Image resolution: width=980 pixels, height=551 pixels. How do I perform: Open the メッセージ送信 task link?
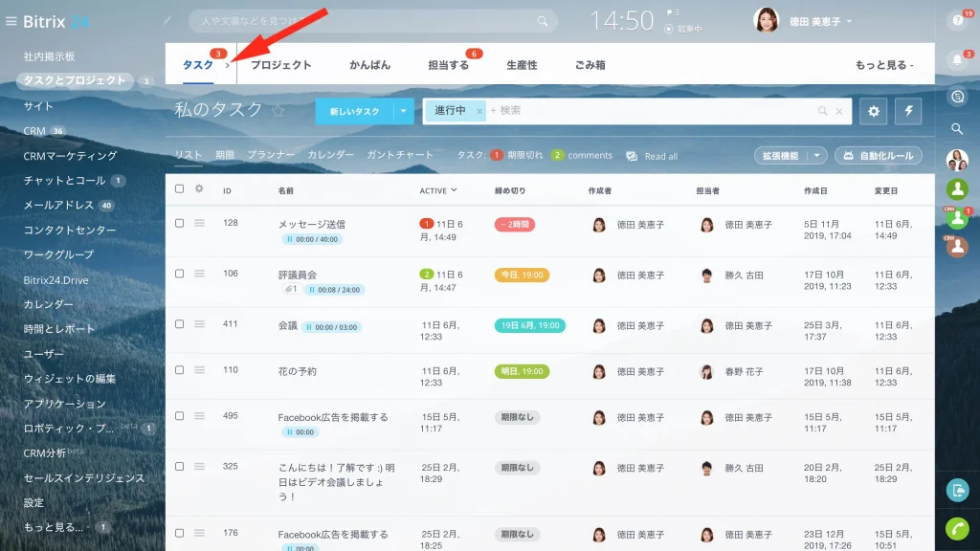312,224
